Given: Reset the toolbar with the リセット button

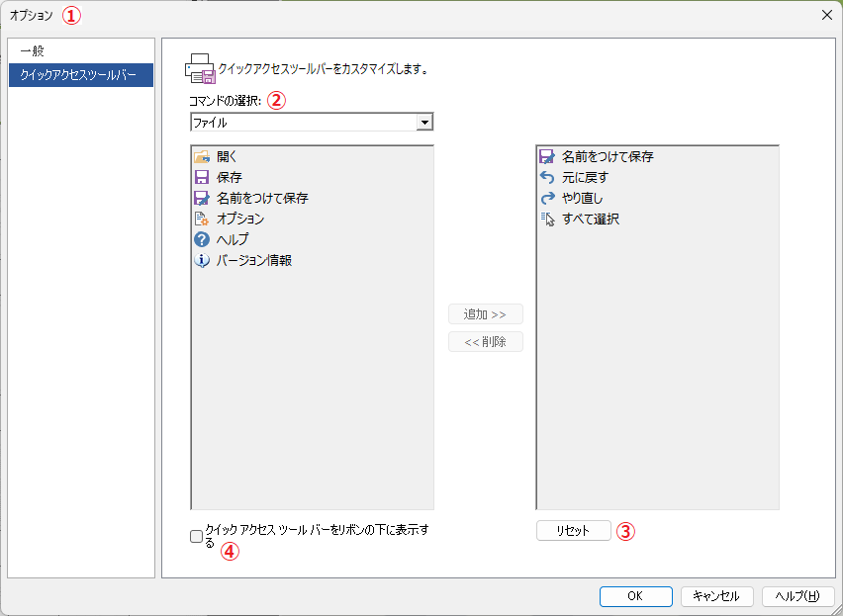Looking at the screenshot, I should [573, 530].
